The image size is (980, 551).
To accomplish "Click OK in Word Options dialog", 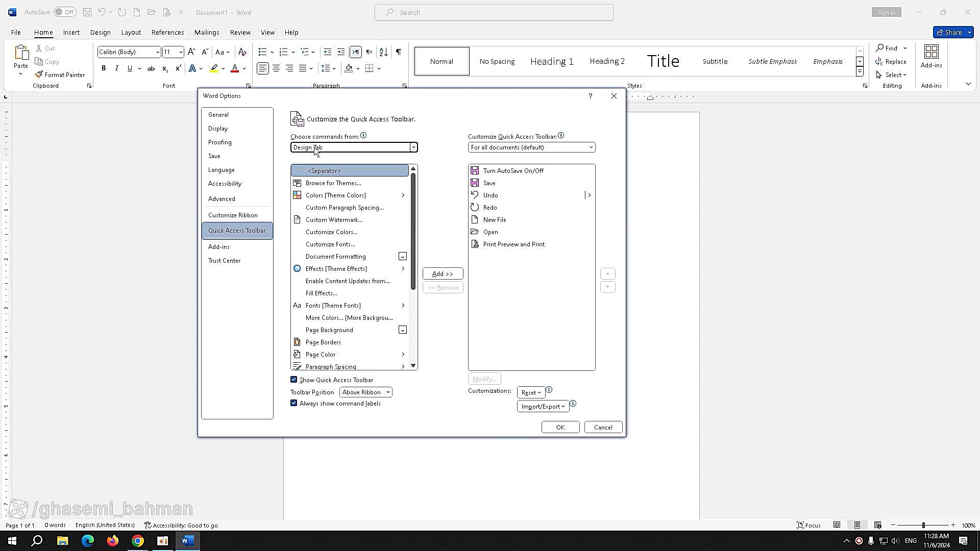I will click(x=560, y=427).
